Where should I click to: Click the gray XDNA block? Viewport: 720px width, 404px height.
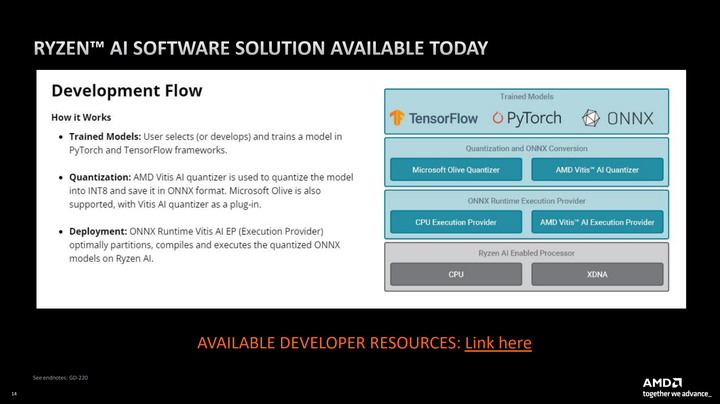click(x=597, y=274)
